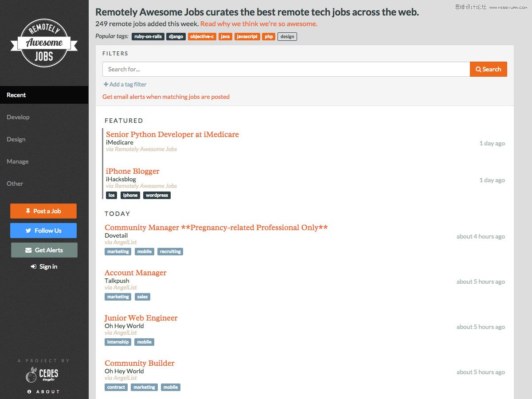Image resolution: width=532 pixels, height=399 pixels.
Task: Select the design popular tag
Action: [x=287, y=36]
